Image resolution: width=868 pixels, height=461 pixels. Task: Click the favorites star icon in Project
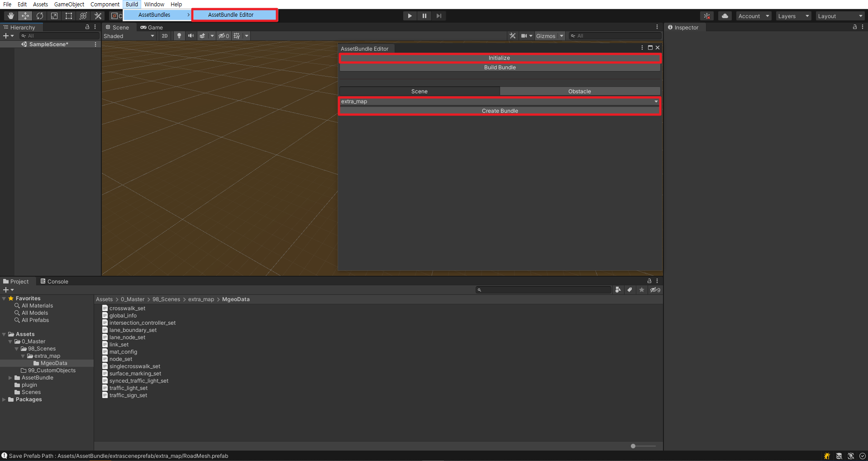pos(642,290)
